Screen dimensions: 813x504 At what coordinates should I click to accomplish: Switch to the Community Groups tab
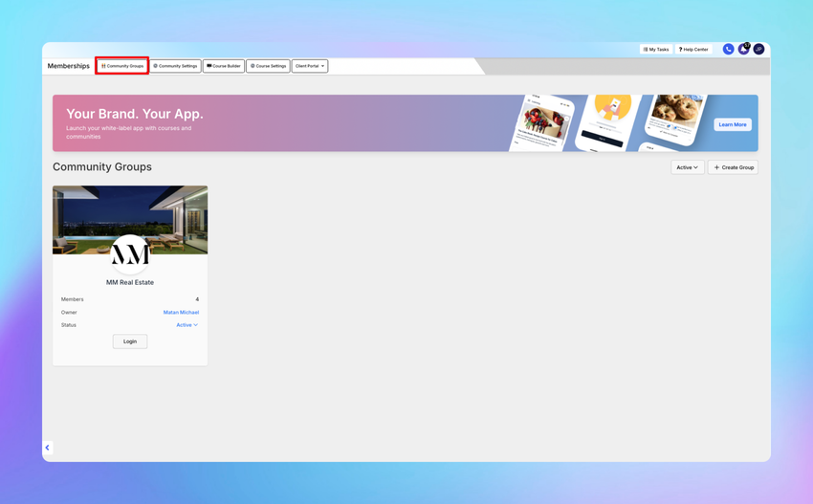(122, 66)
